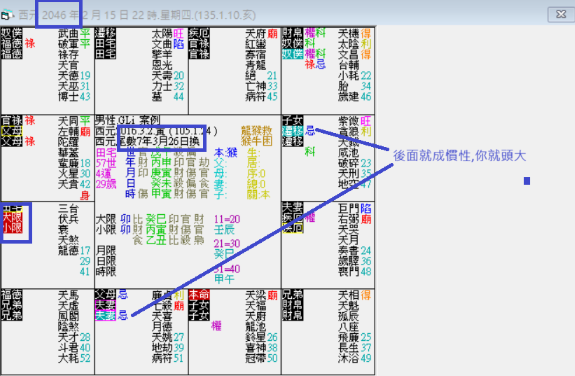The image size is (575, 376).
Task: Select the 巨門 陷 star
Action: coord(355,208)
